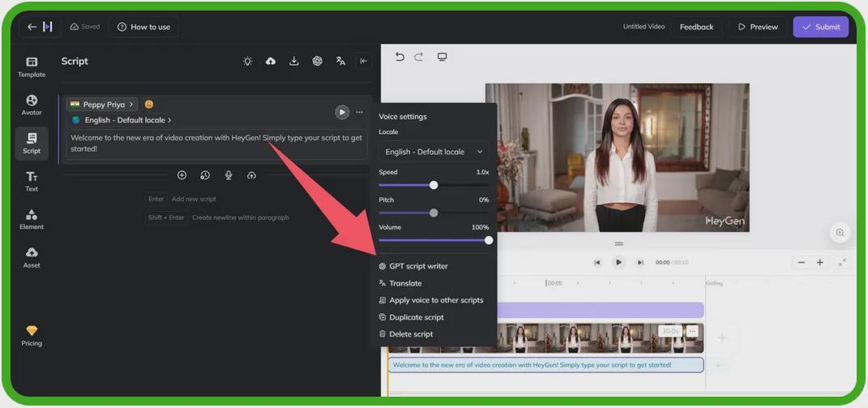Click the Speed slider handle

[434, 185]
